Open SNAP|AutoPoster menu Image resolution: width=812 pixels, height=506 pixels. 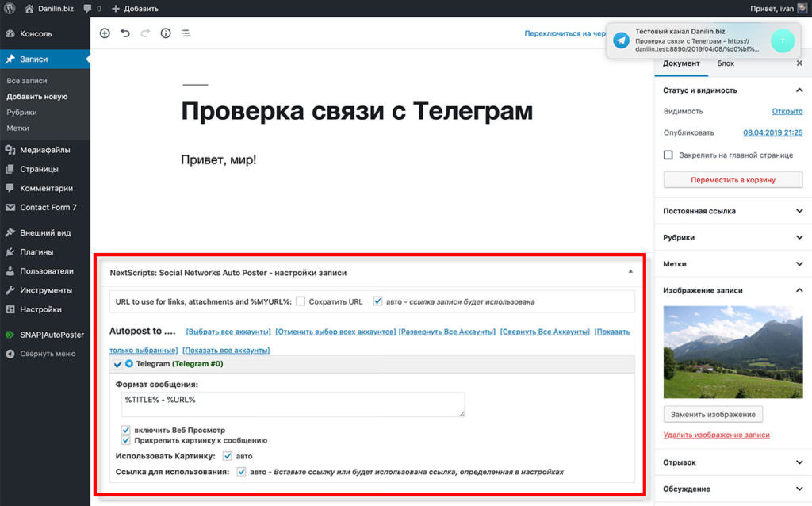click(x=45, y=335)
